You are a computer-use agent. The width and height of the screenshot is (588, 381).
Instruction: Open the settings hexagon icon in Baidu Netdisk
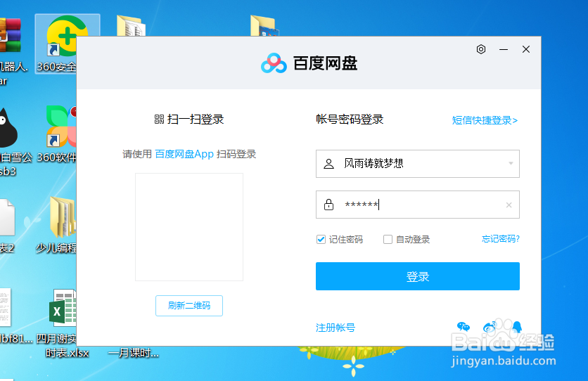(x=481, y=49)
